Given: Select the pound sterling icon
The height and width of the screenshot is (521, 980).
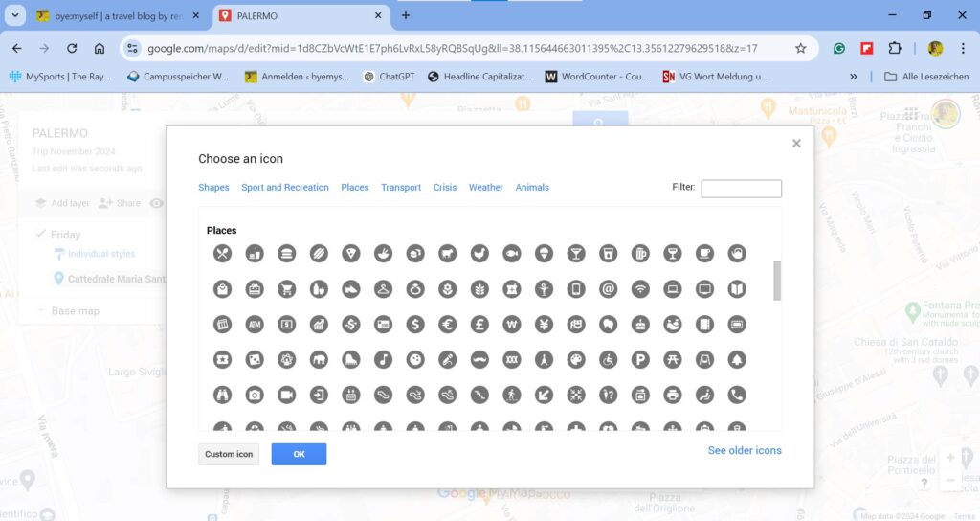Looking at the screenshot, I should (480, 324).
